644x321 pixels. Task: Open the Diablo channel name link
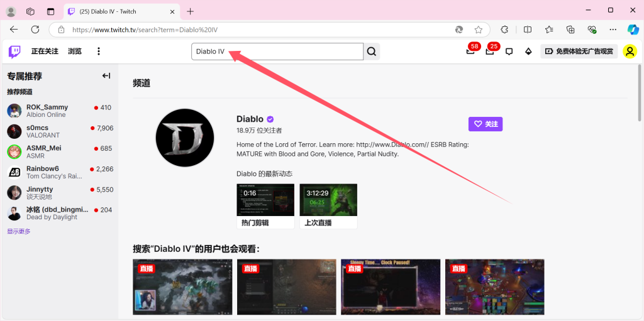pos(250,119)
